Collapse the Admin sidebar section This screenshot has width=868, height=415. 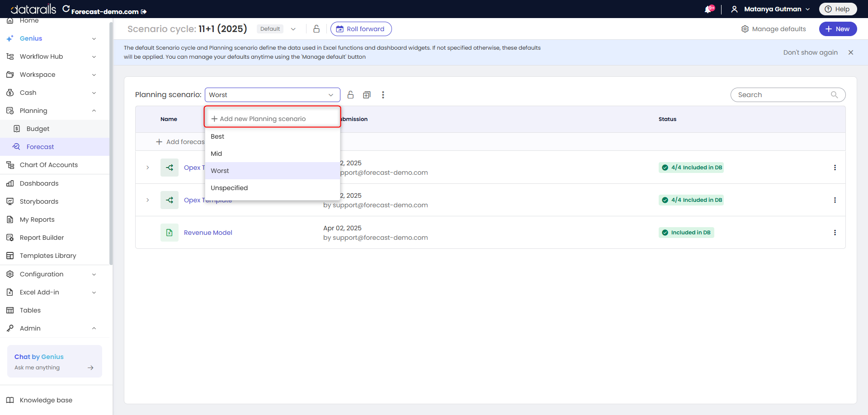[x=94, y=328]
